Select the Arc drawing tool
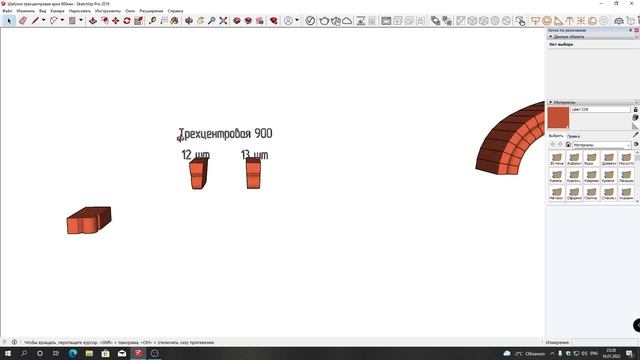This screenshot has width=640, height=360. (53, 20)
